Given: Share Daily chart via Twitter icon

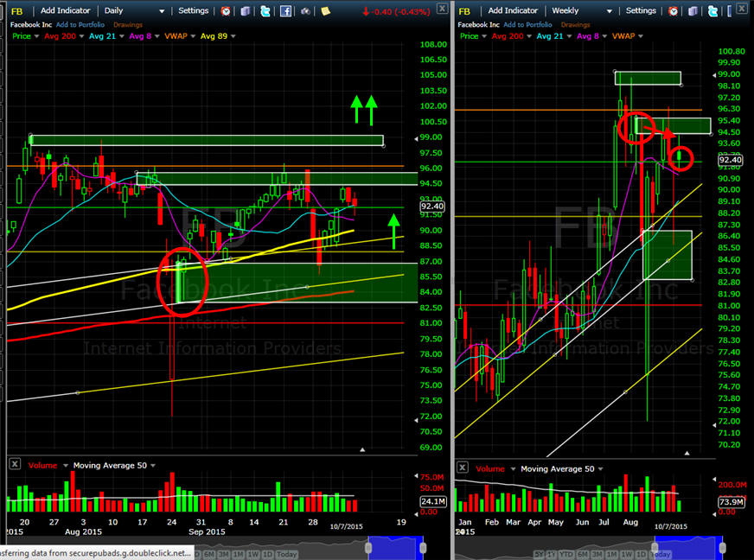Looking at the screenshot, I should pyautogui.click(x=265, y=11).
